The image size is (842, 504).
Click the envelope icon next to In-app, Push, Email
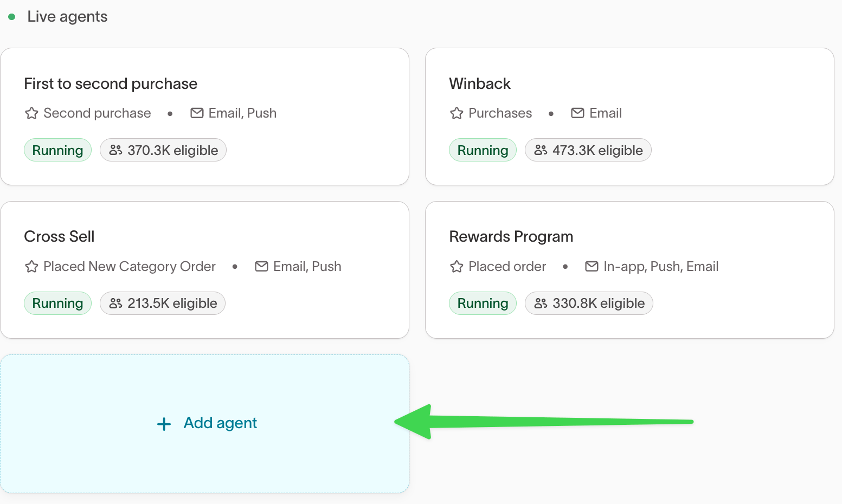click(592, 266)
